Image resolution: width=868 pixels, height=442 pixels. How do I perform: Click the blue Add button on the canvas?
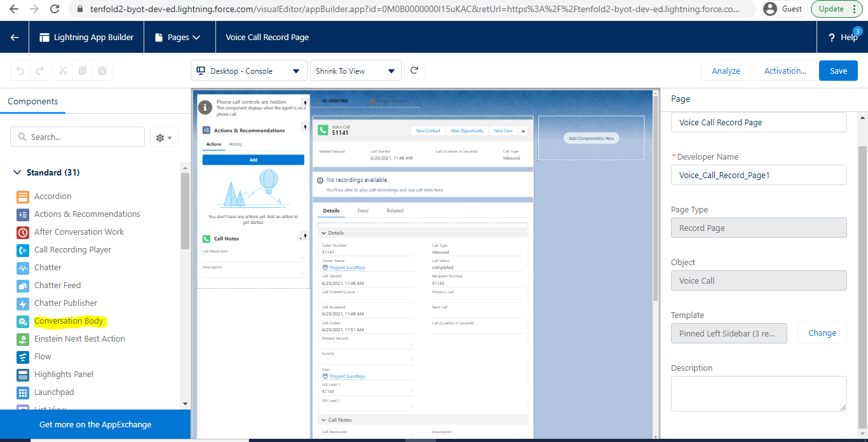pyautogui.click(x=254, y=160)
